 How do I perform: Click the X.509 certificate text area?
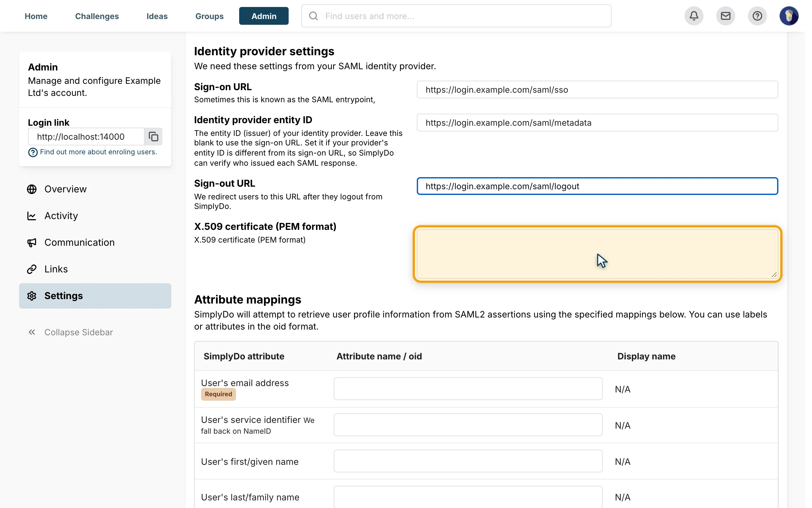[597, 254]
